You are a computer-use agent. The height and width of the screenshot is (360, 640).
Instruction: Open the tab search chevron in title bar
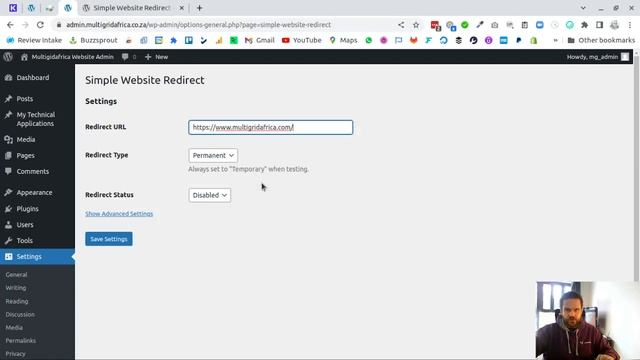click(x=583, y=8)
